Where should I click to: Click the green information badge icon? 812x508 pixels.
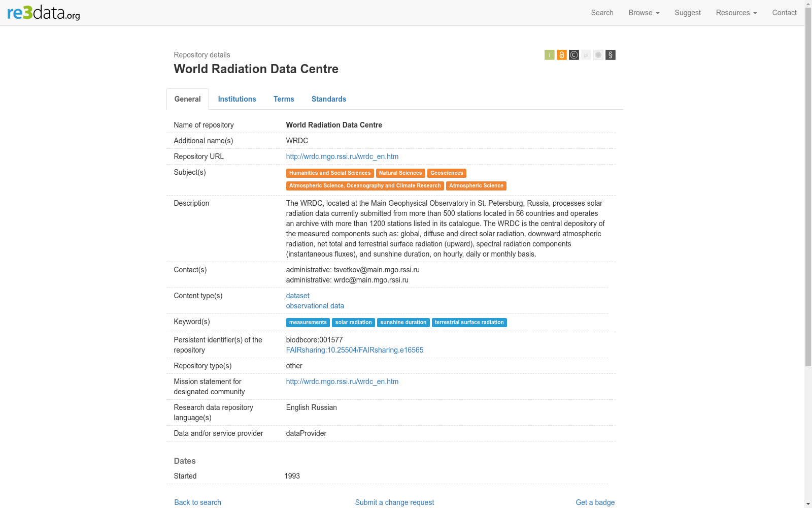pos(549,55)
